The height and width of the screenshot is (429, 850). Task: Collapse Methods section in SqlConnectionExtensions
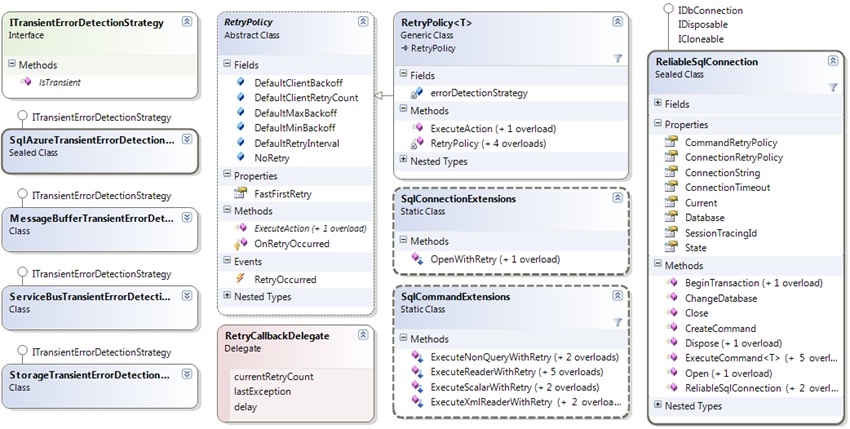point(403,240)
